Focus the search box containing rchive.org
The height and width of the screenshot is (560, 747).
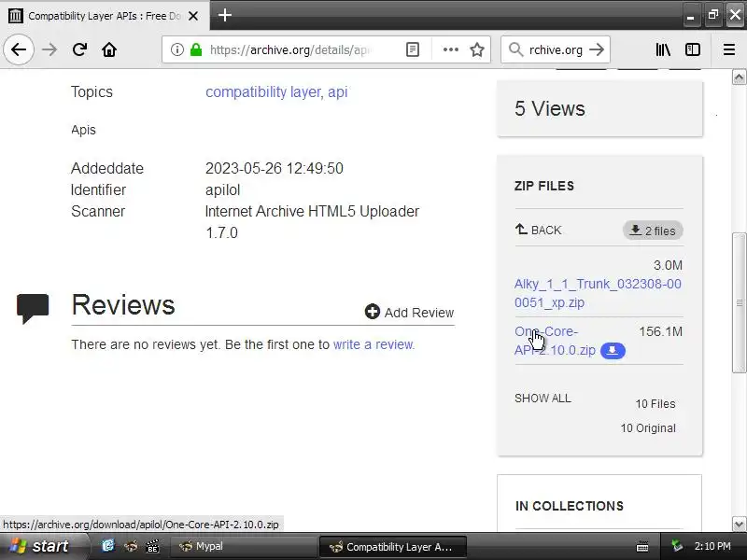pos(556,49)
